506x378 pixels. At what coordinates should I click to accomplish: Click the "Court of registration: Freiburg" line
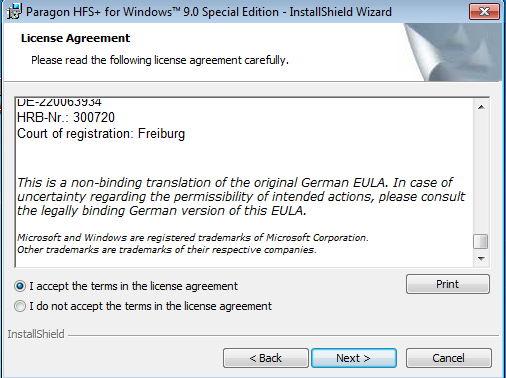[x=101, y=134]
